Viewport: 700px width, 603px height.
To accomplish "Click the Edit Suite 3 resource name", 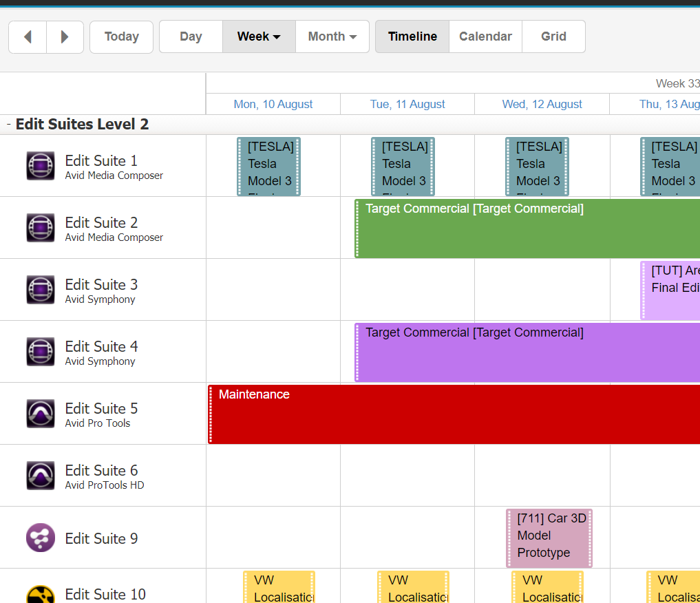I will (101, 285).
